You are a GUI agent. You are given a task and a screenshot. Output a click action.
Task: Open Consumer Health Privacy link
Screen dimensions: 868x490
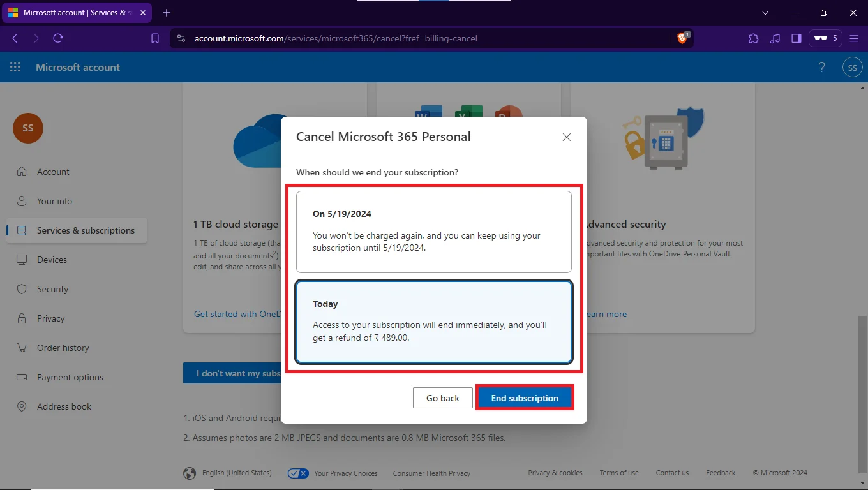pos(431,473)
